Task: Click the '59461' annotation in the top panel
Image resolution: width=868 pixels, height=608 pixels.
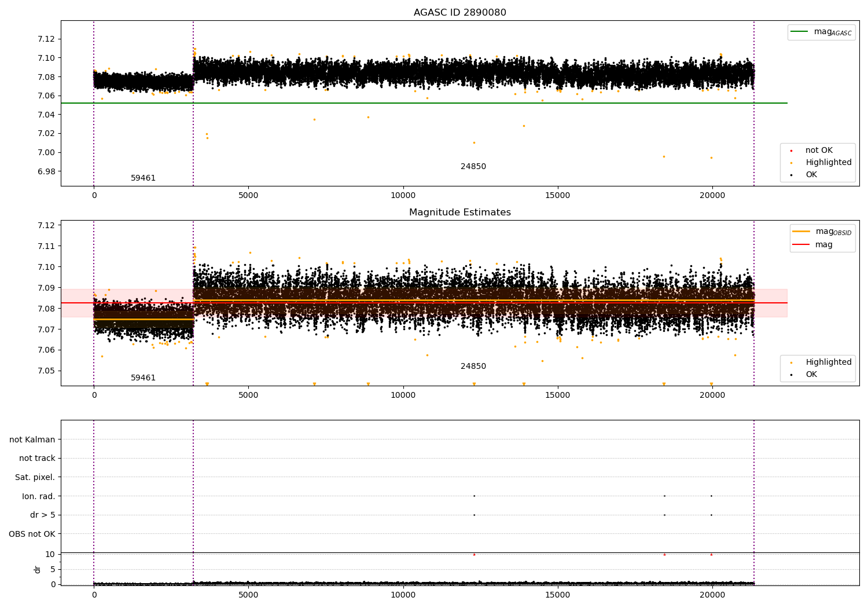Action: click(143, 178)
